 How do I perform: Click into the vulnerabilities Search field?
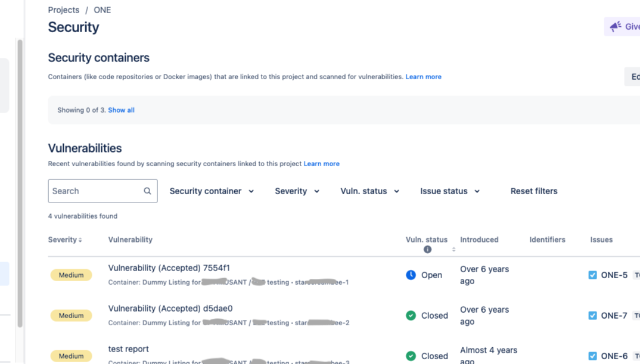pyautogui.click(x=95, y=191)
